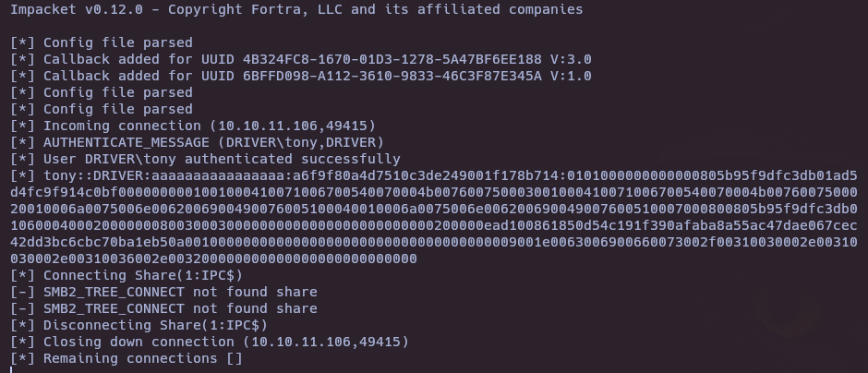Click the 'Closing down connection' line

[x=210, y=342]
